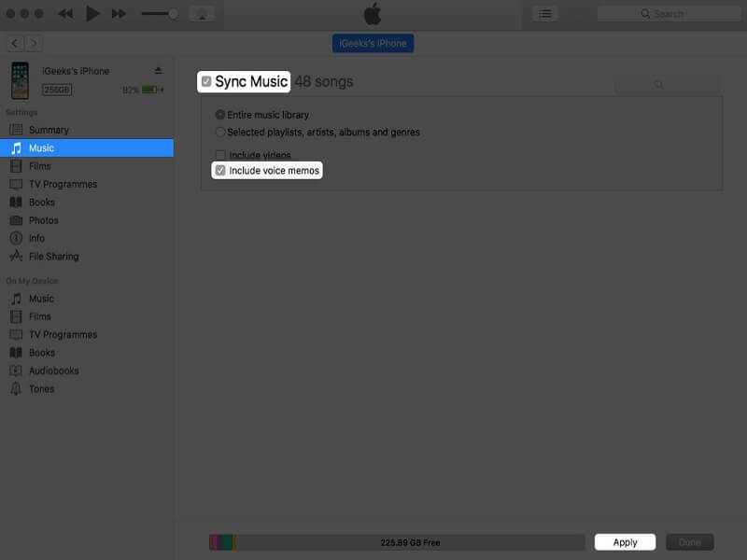Image resolution: width=747 pixels, height=560 pixels.
Task: Go back with the left chevron
Action: 15,43
